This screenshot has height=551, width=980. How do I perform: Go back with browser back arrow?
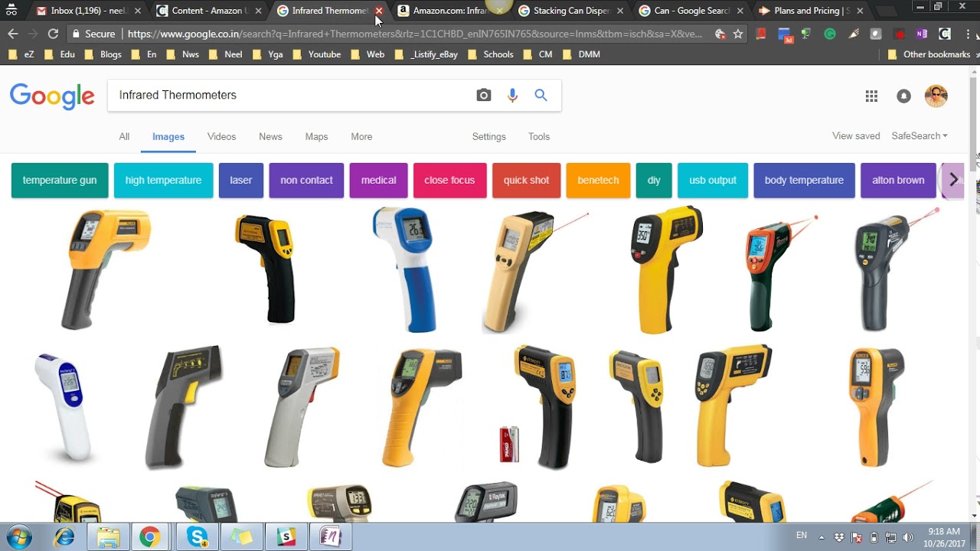pos(12,34)
